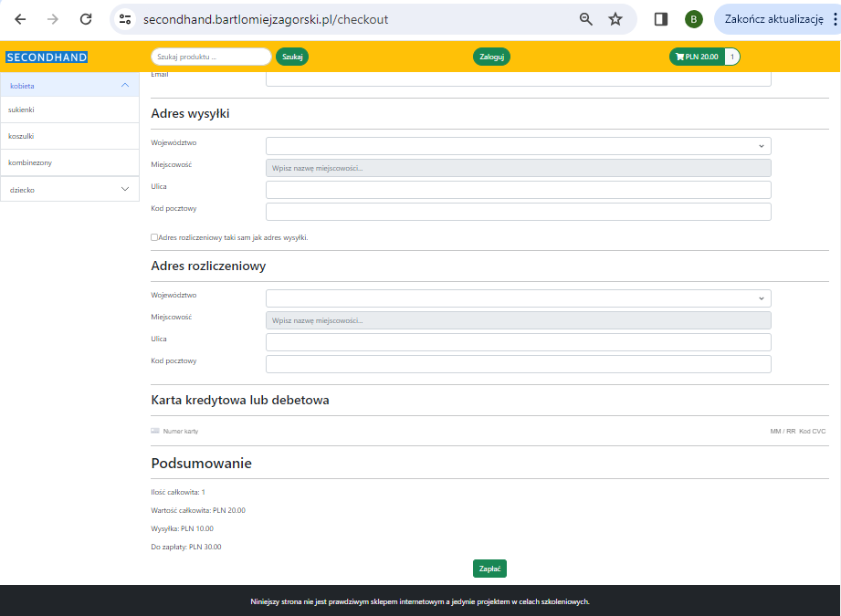
Task: Click the cart item count badge 1
Action: [x=732, y=57]
